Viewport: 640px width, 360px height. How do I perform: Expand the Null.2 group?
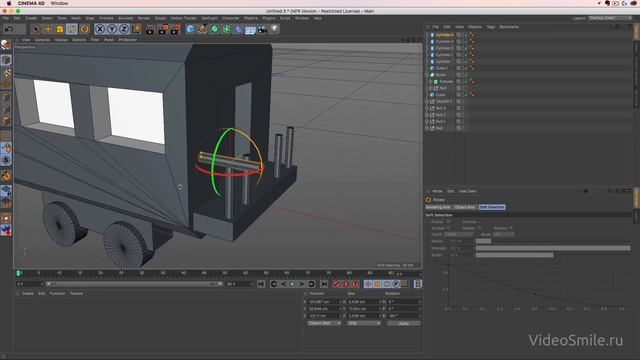(427, 115)
